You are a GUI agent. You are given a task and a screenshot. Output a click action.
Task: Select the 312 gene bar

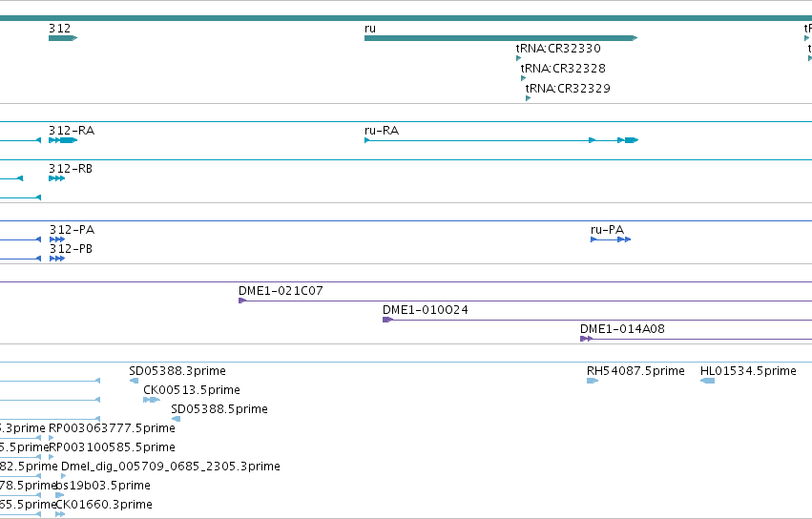(x=63, y=38)
